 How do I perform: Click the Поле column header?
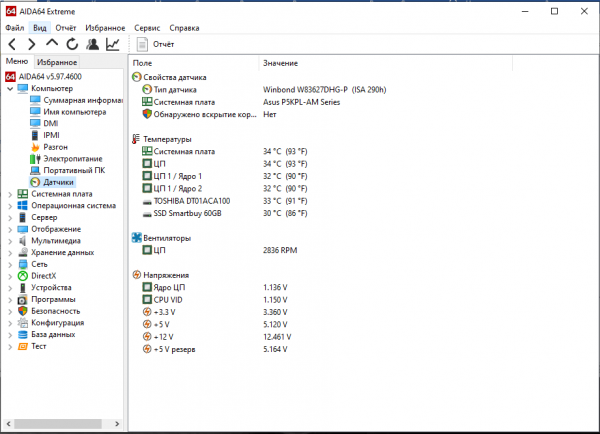point(194,63)
